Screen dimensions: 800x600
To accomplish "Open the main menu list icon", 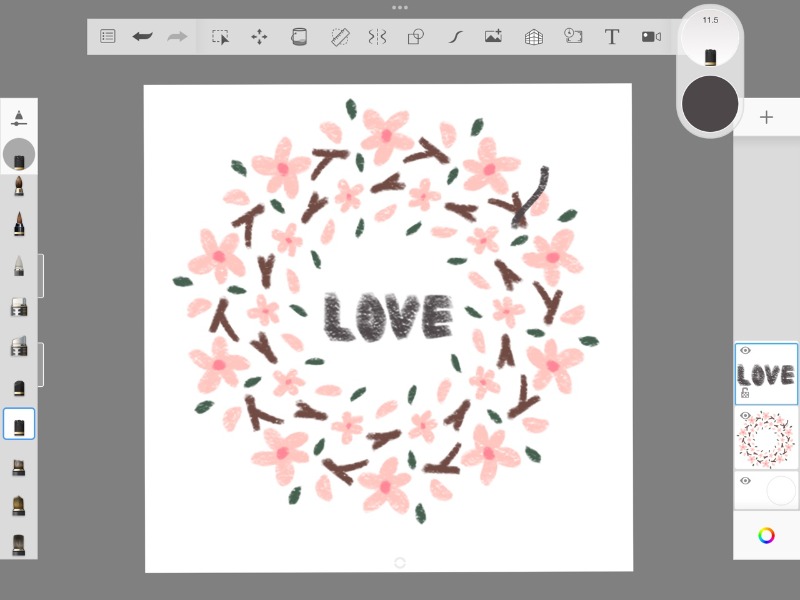I will tap(108, 36).
